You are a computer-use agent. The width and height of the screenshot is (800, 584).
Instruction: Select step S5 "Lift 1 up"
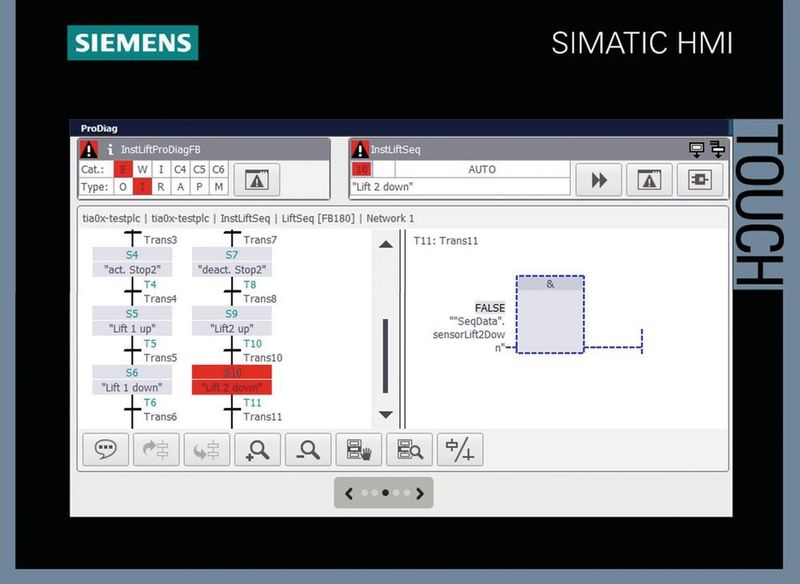click(132, 321)
